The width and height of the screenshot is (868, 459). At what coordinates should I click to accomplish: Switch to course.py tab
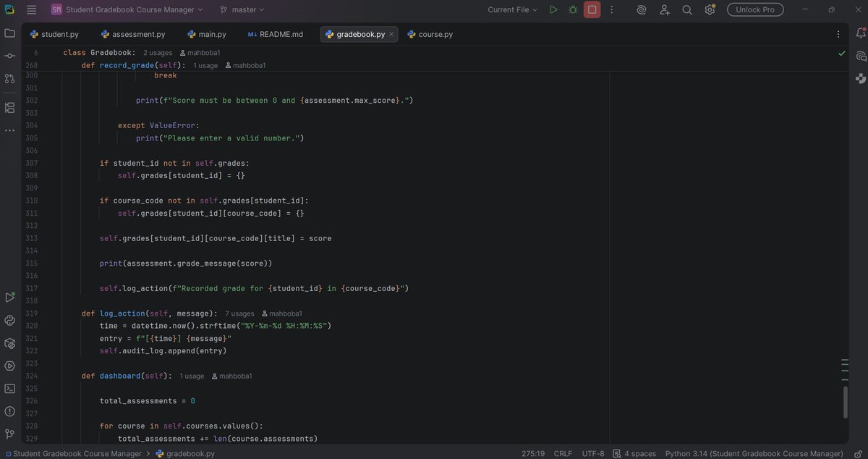(x=430, y=34)
